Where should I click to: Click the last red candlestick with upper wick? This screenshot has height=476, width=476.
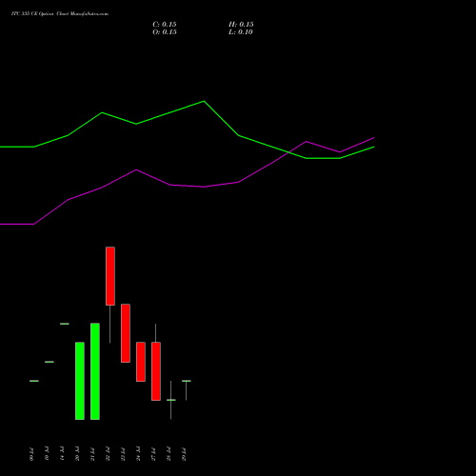click(156, 371)
